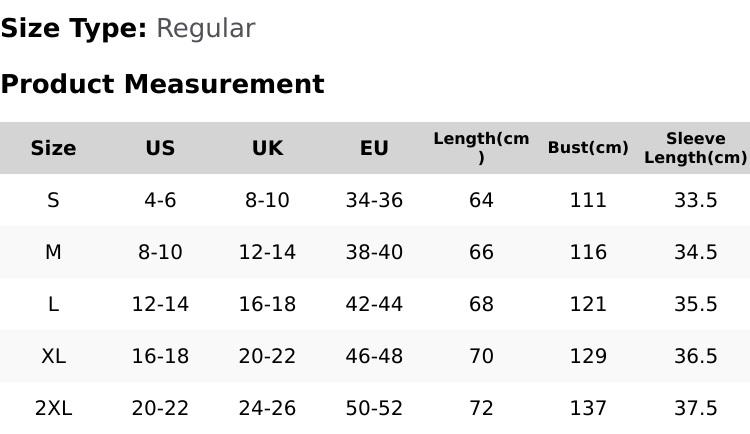This screenshot has width=750, height=434.
Task: Select the Bust(cm) column header
Action: (x=588, y=148)
